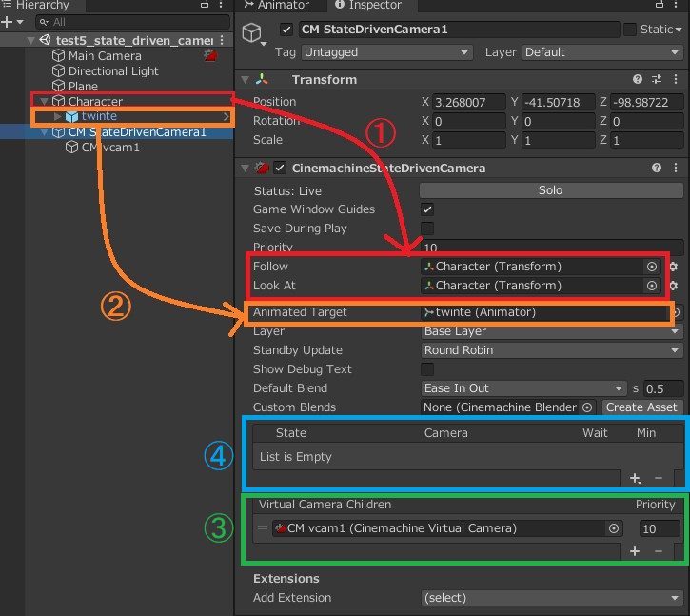The width and height of the screenshot is (690, 616).
Task: Open the twinte prefab with its arrow
Action: [227, 116]
